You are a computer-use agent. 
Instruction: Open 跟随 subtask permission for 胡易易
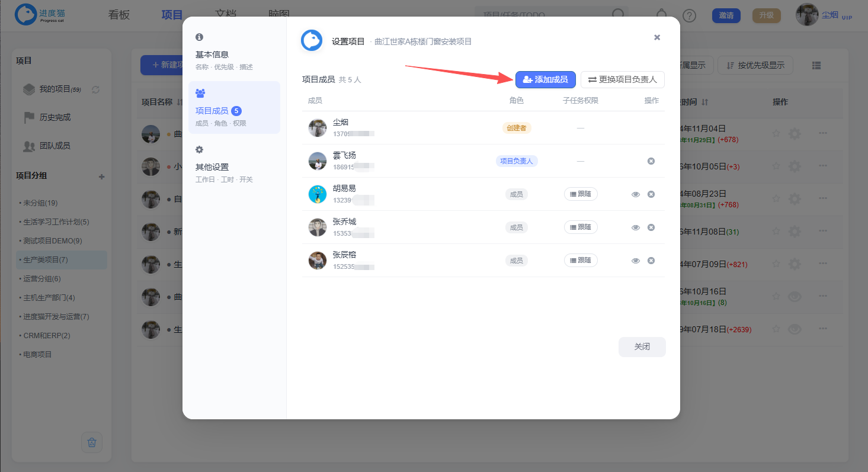click(581, 194)
